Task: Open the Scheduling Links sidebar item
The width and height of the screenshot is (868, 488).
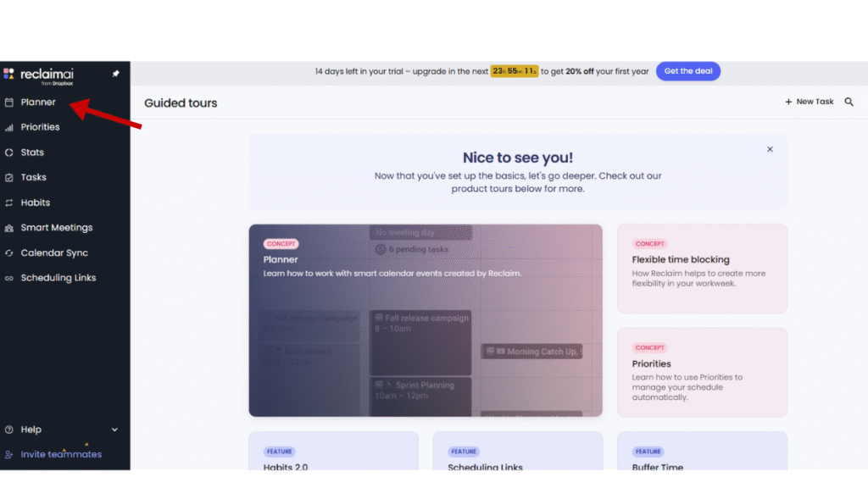Action: [x=58, y=278]
